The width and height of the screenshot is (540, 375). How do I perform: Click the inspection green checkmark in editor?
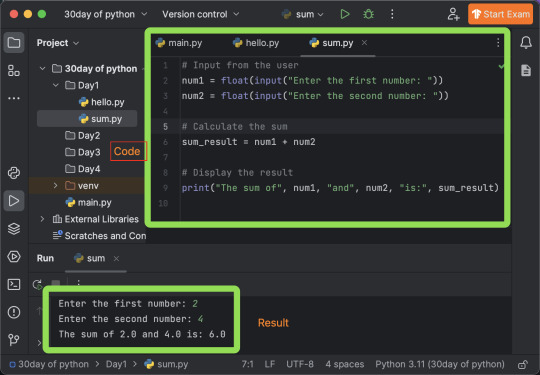point(502,66)
